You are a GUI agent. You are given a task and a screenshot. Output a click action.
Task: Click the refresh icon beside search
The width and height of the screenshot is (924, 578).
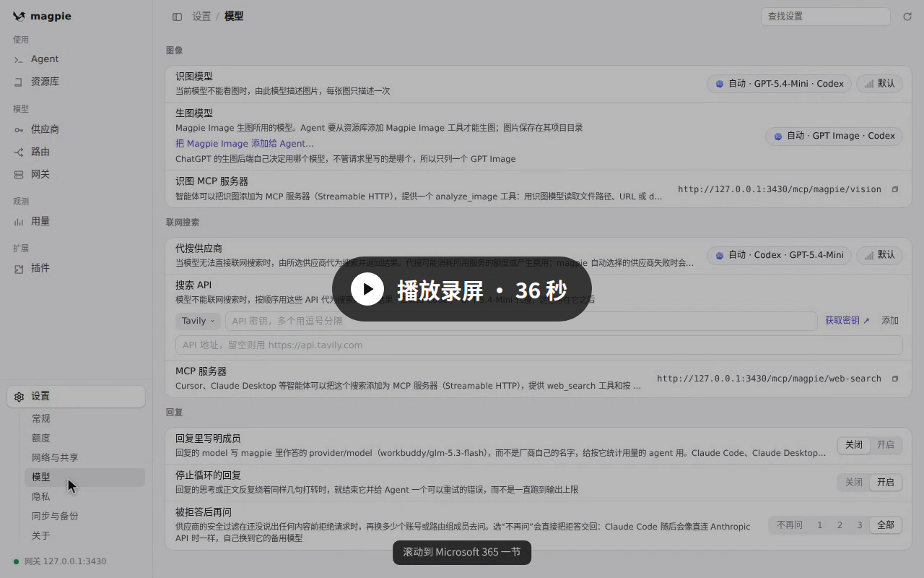pyautogui.click(x=907, y=17)
